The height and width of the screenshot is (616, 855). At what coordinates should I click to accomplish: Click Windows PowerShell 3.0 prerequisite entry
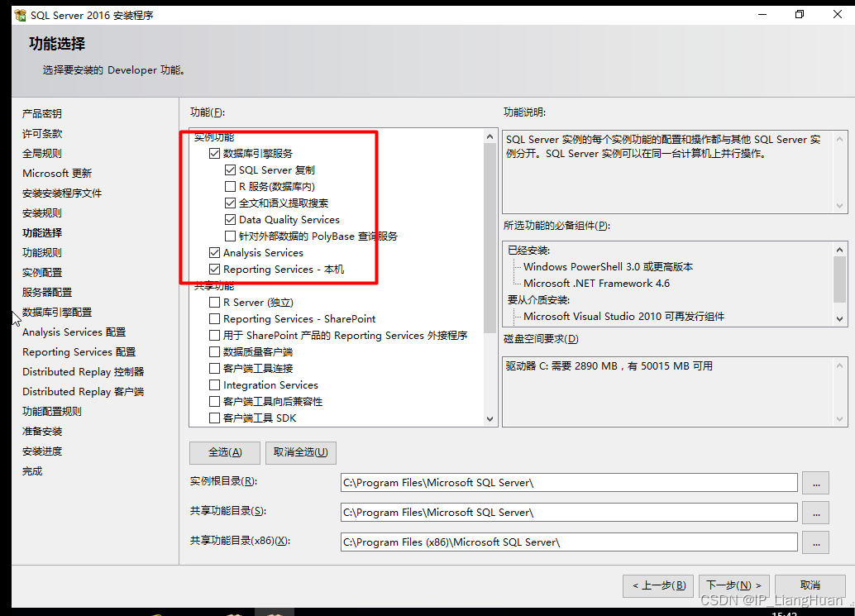click(x=608, y=267)
